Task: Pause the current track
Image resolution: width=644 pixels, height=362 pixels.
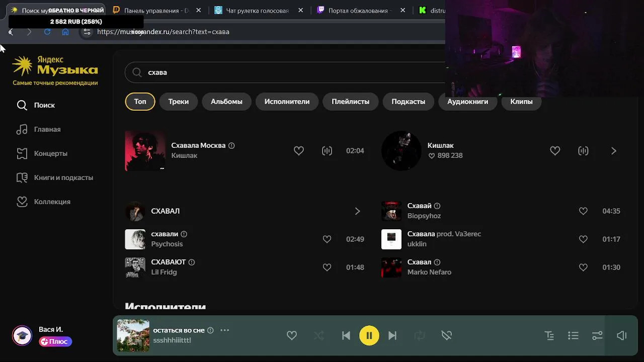Action: (369, 336)
